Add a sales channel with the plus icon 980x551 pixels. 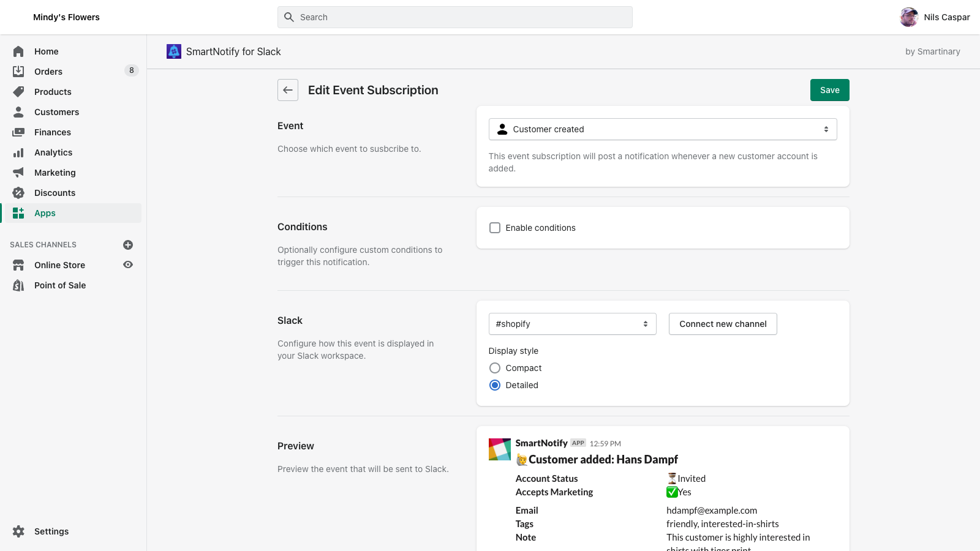pyautogui.click(x=127, y=244)
